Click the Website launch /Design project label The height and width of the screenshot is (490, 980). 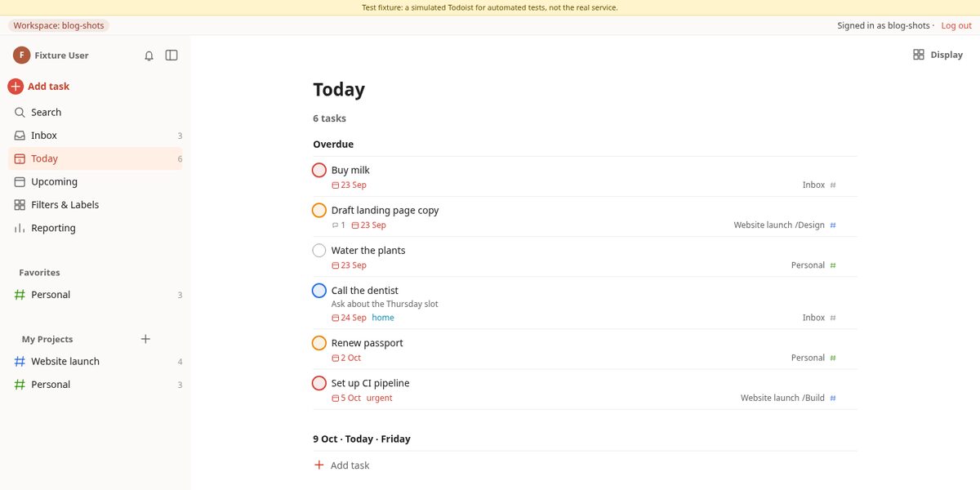[779, 225]
